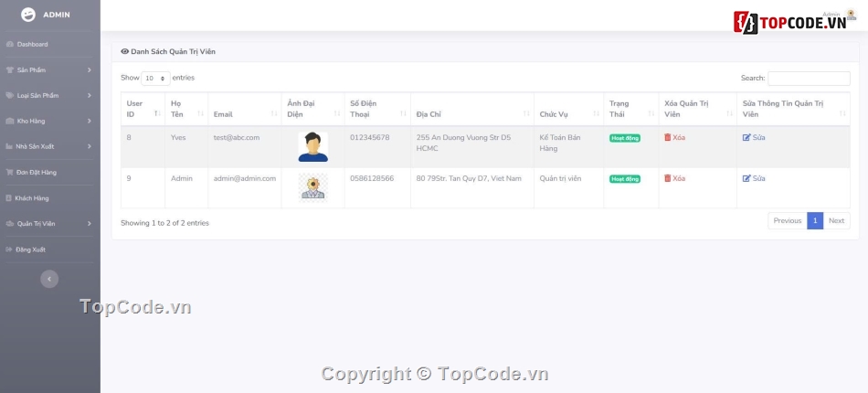This screenshot has width=868, height=393.
Task: Click Admin row's avatar thumbnail
Action: pyautogui.click(x=312, y=187)
